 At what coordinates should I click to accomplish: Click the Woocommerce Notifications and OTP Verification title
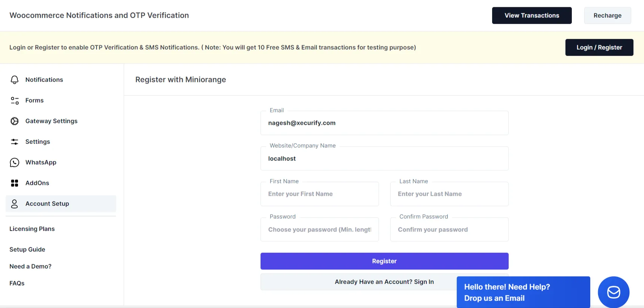pyautogui.click(x=99, y=15)
